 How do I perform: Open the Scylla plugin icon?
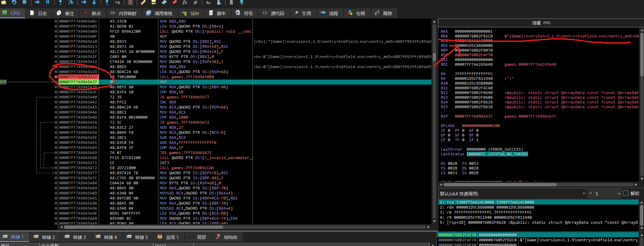click(x=130, y=2)
